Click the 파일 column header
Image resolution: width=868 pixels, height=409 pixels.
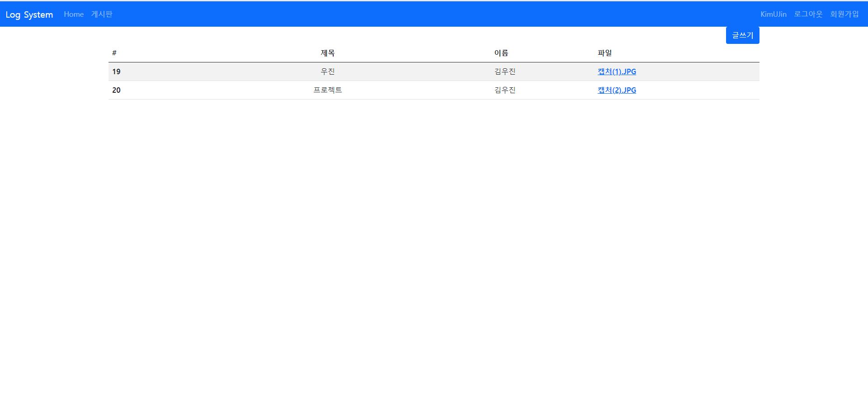click(x=605, y=53)
